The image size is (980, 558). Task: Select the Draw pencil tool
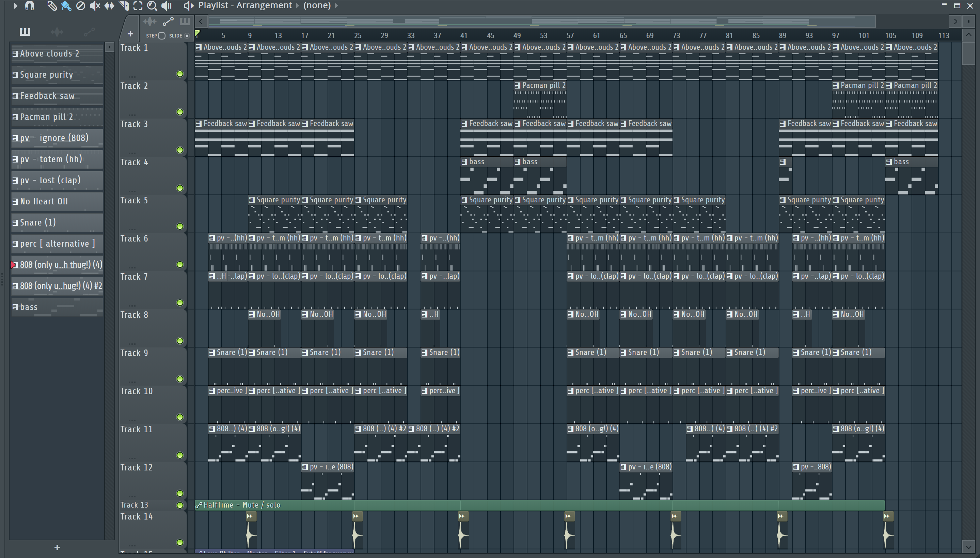(x=52, y=5)
